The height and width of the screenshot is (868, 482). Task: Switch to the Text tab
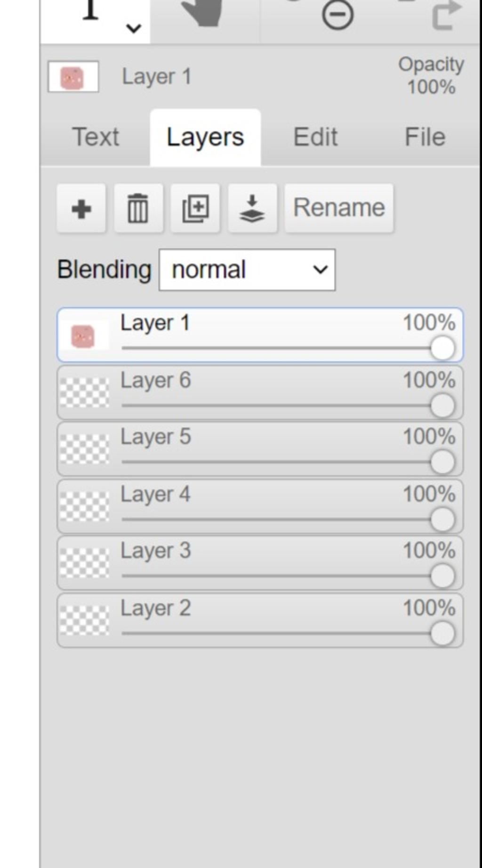coord(96,137)
